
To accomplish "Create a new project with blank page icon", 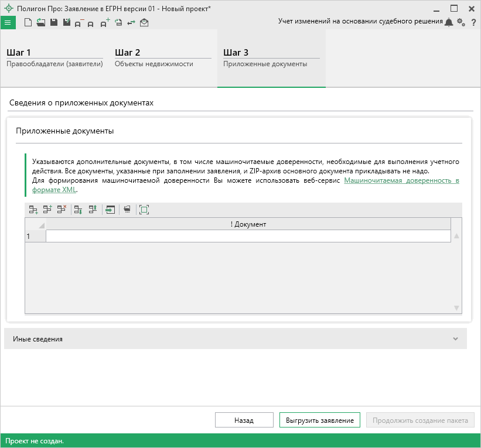I will click(28, 22).
